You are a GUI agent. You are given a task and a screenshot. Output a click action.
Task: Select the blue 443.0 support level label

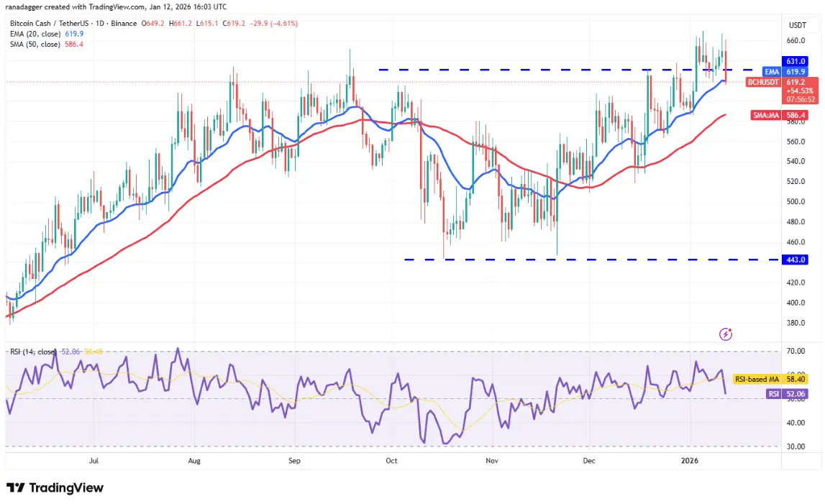pos(795,260)
